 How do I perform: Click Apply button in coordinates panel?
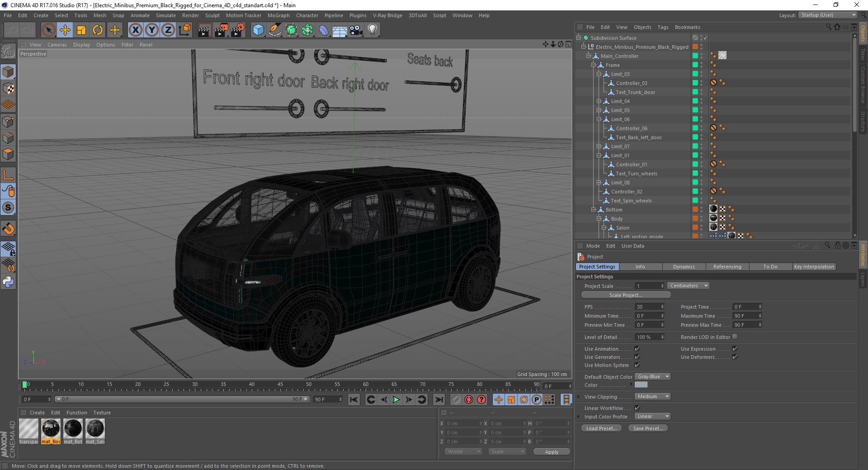tap(552, 452)
